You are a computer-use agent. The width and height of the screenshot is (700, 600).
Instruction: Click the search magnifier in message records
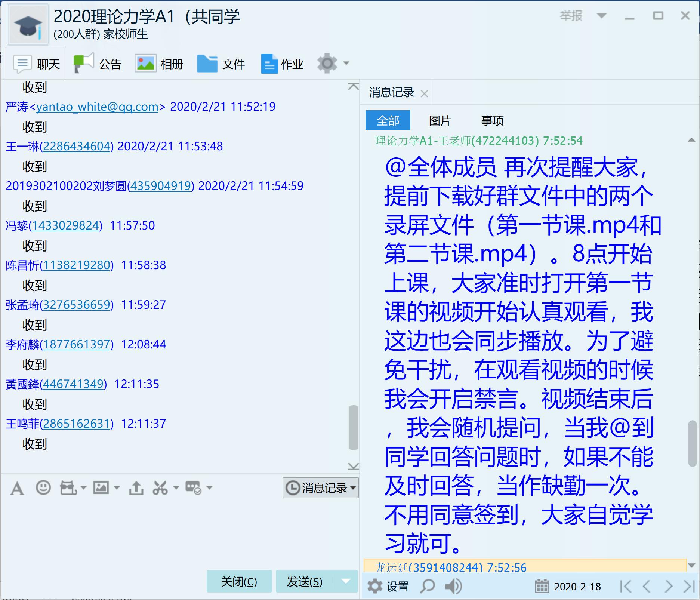(x=428, y=586)
